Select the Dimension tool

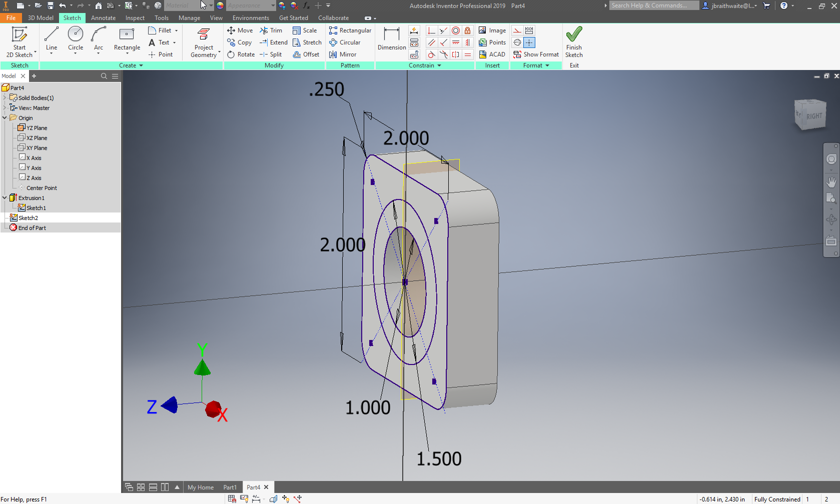[x=392, y=39]
